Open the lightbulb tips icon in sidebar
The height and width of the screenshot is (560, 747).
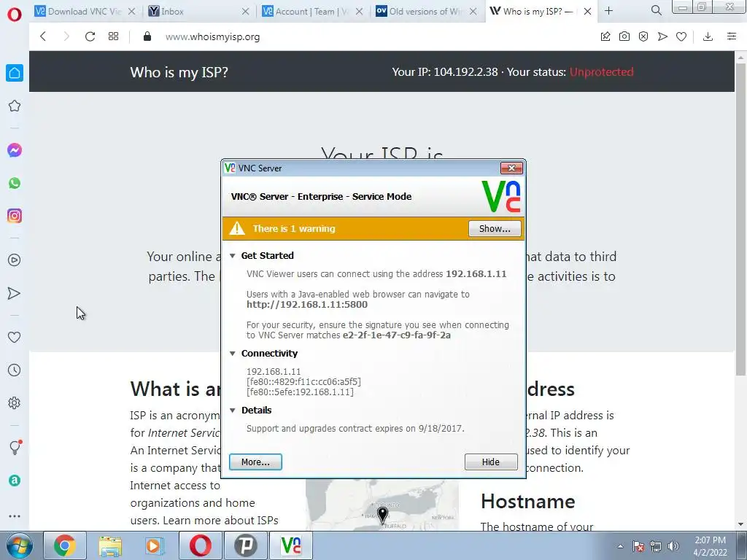coord(15,447)
